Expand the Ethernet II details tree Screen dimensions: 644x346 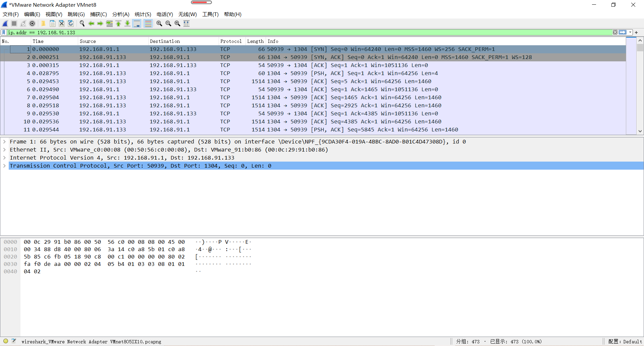point(4,150)
